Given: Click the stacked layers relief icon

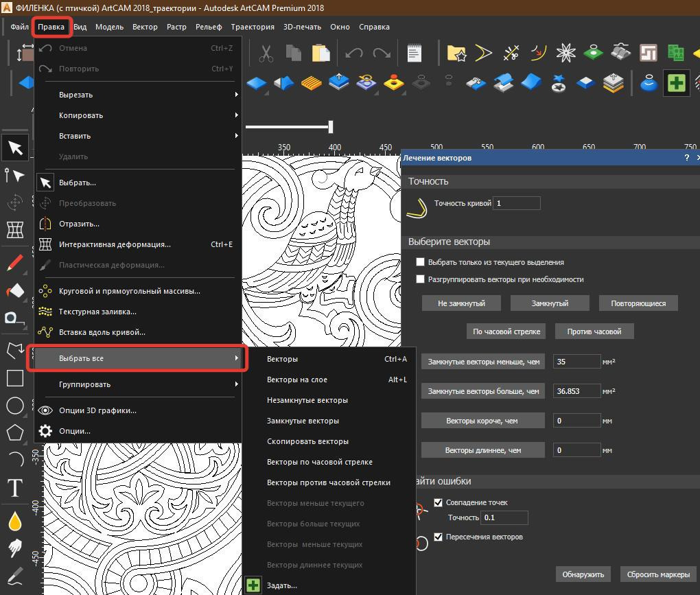Looking at the screenshot, I should tap(614, 83).
